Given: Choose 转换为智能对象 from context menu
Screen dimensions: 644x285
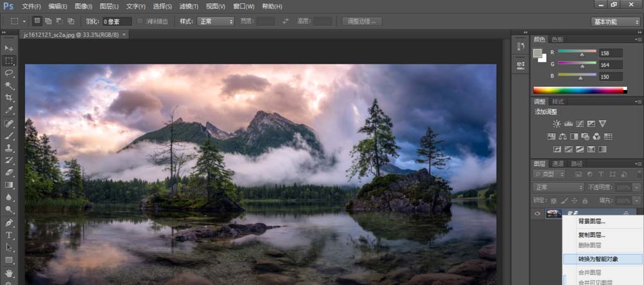Looking at the screenshot, I should tap(591, 259).
